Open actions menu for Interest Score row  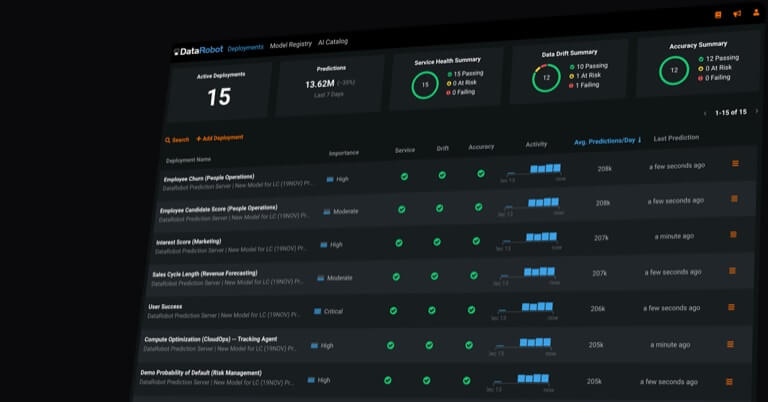733,235
